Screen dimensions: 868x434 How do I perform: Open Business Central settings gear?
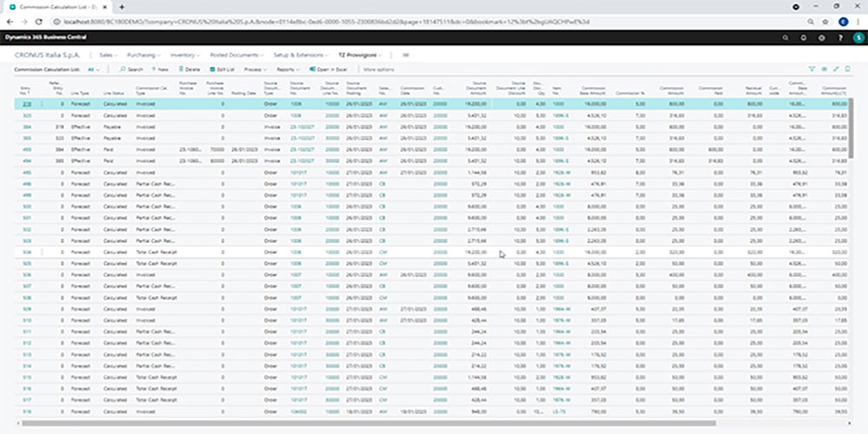point(821,38)
